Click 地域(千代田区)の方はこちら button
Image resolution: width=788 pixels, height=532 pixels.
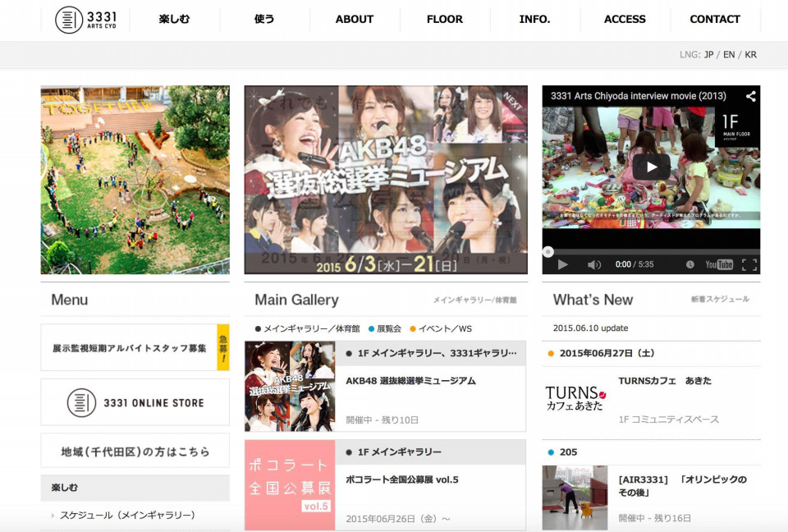135,451
